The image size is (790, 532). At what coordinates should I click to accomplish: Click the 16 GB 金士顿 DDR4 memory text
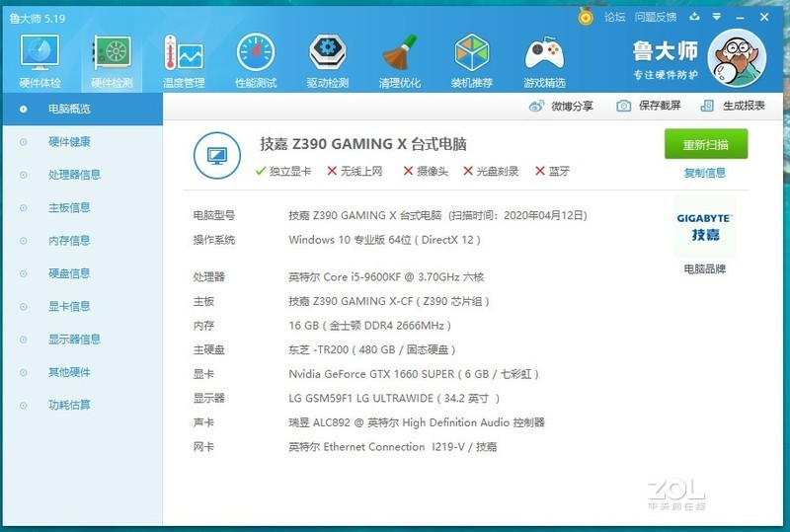[x=369, y=326]
